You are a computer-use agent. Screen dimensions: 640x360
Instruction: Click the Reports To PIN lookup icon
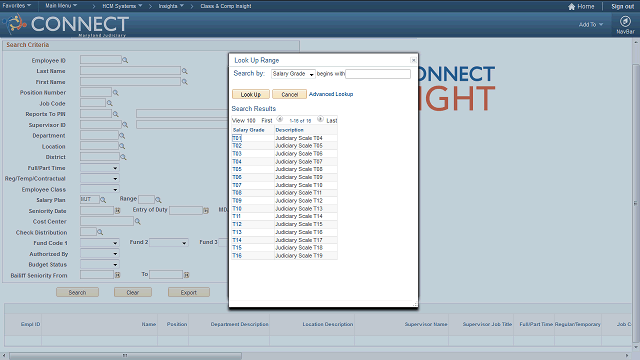(116, 114)
